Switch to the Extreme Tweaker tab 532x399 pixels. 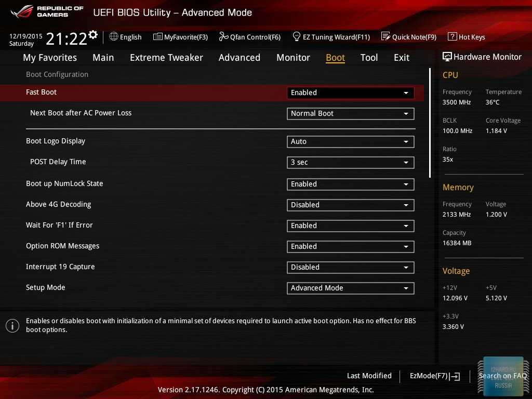coord(166,58)
